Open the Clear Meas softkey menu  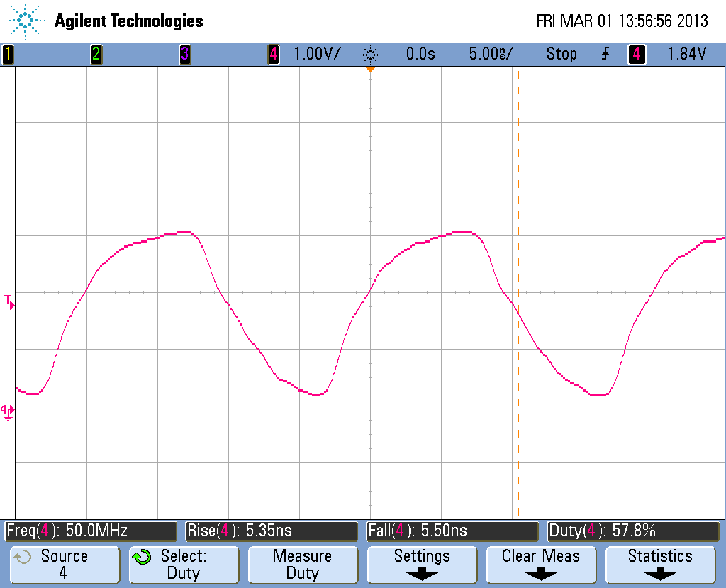(x=541, y=565)
